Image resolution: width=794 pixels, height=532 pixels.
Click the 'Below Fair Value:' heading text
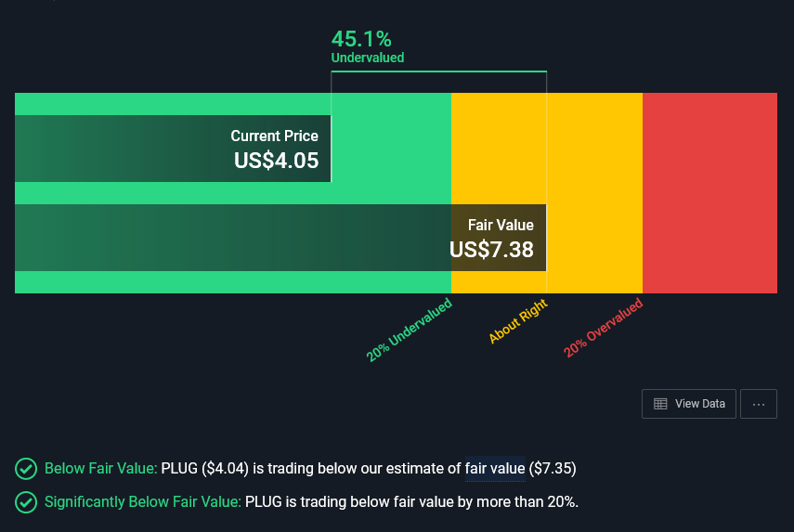click(x=101, y=468)
